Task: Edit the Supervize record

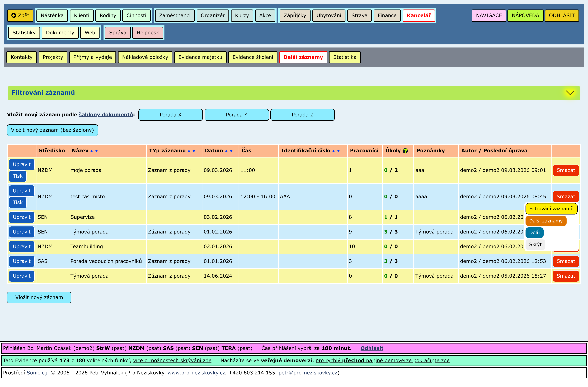Action: [x=21, y=217]
